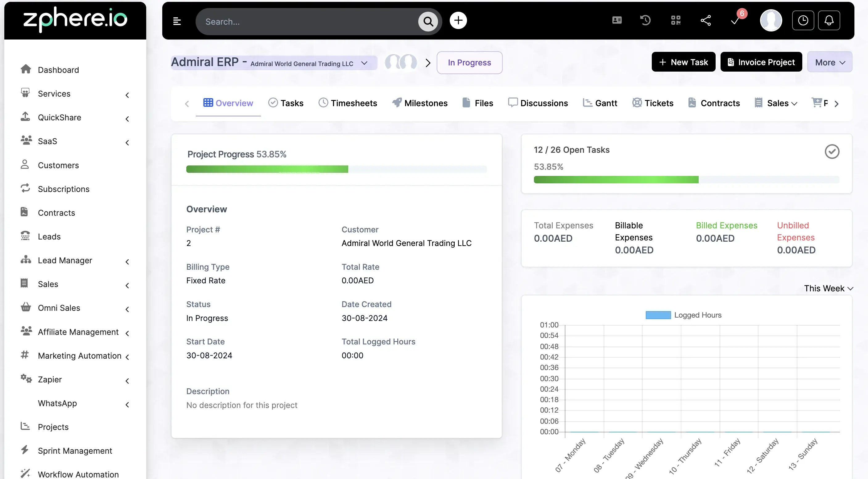Collapse the Services sidebar section

(127, 95)
